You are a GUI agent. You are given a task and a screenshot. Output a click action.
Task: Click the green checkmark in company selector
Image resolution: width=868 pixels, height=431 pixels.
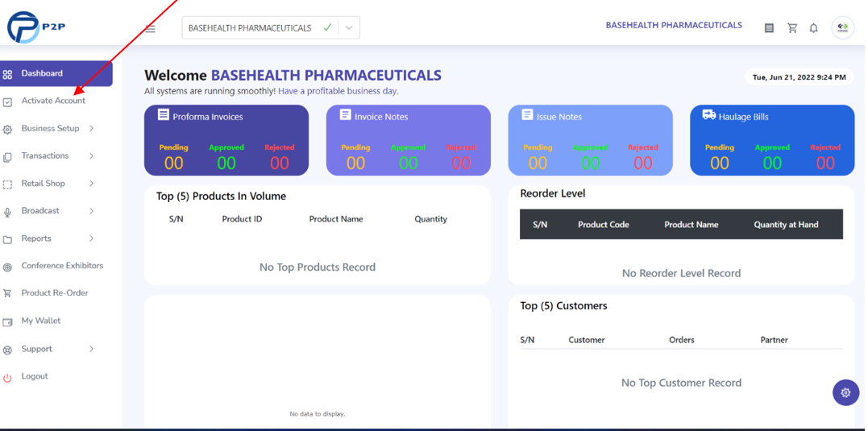[328, 27]
